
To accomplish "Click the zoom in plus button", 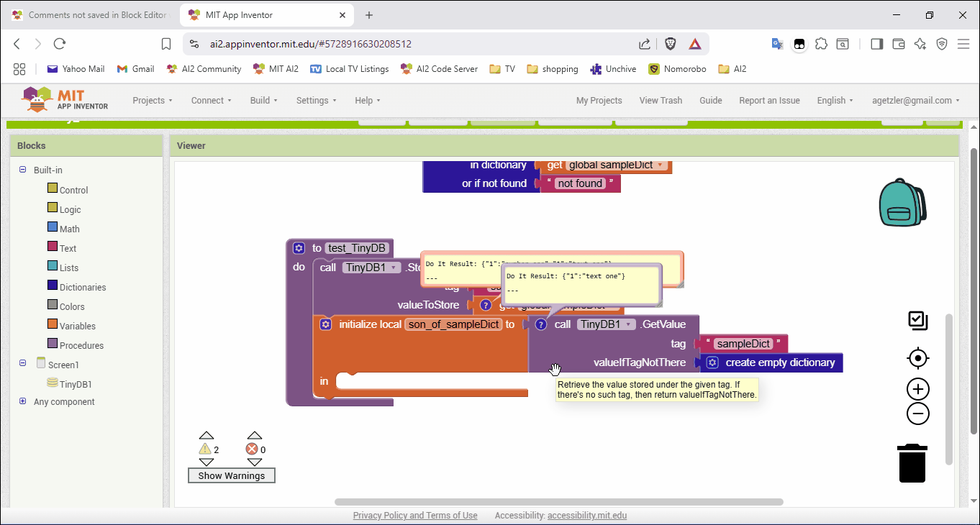I will pyautogui.click(x=917, y=390).
